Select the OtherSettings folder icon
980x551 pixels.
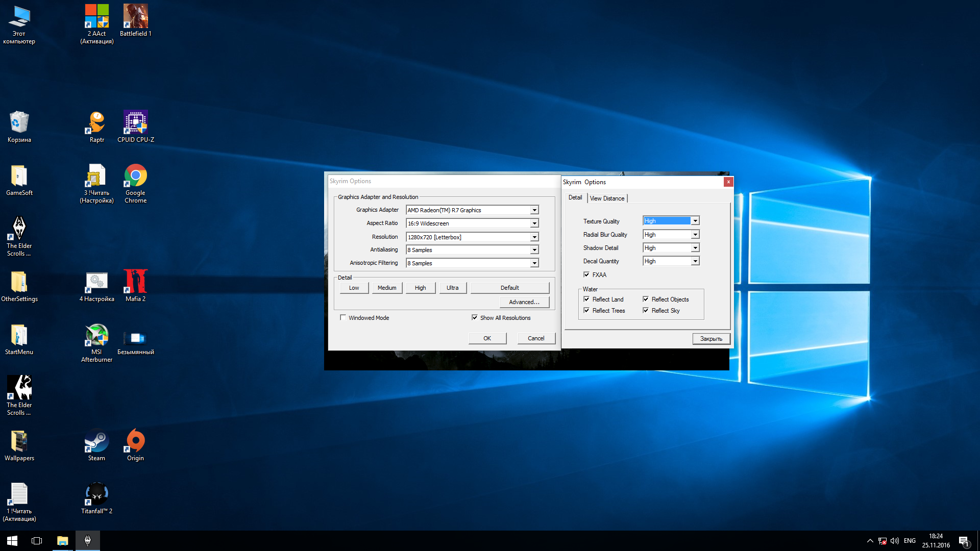(x=19, y=286)
